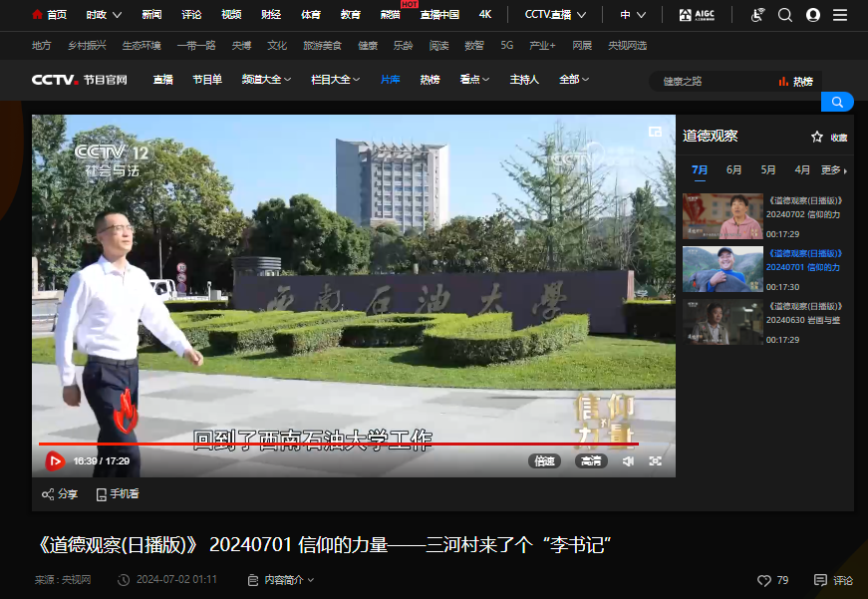Click the 倍速 playback speed button
Screen dimensions: 868x599
point(544,461)
